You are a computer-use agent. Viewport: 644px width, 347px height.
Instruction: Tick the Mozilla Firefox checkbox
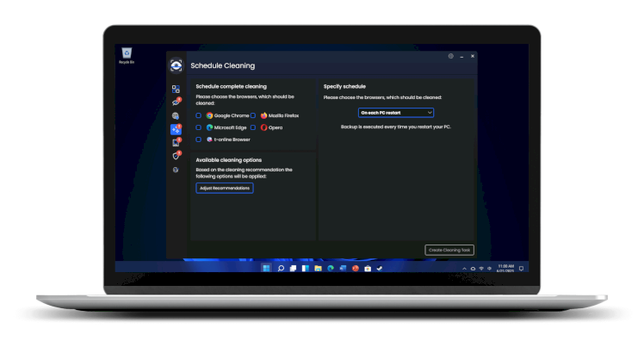(x=253, y=115)
